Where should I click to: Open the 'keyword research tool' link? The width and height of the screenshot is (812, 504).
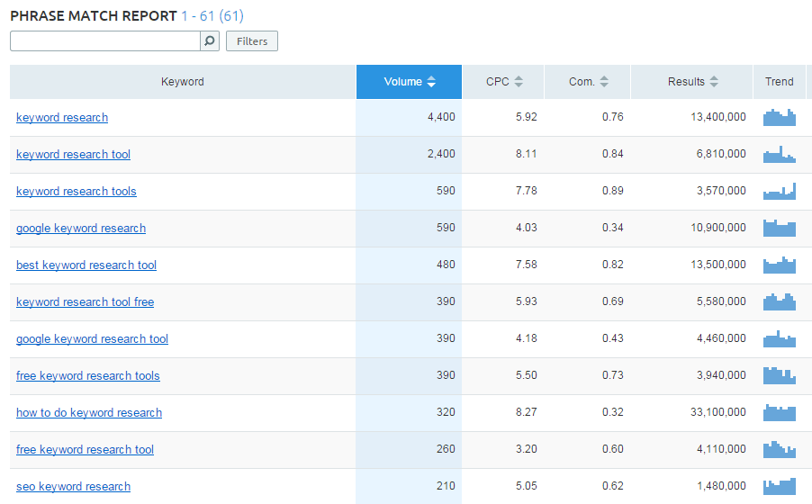[x=73, y=155]
